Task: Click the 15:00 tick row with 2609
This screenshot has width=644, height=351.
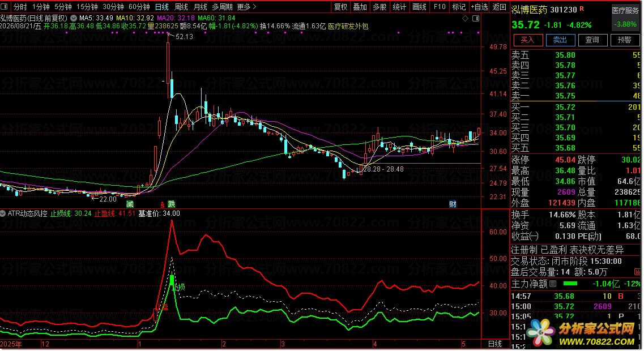Action: [575, 306]
